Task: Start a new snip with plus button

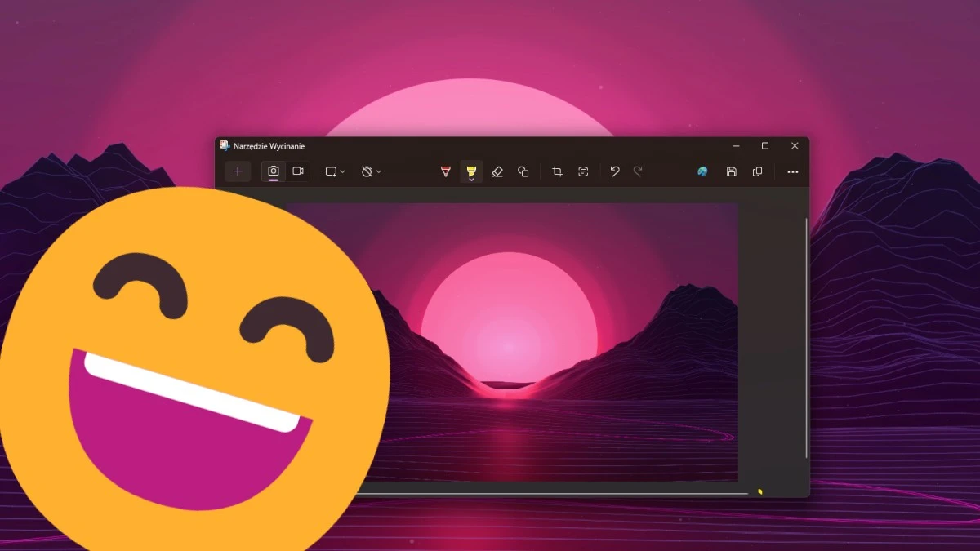Action: [238, 171]
